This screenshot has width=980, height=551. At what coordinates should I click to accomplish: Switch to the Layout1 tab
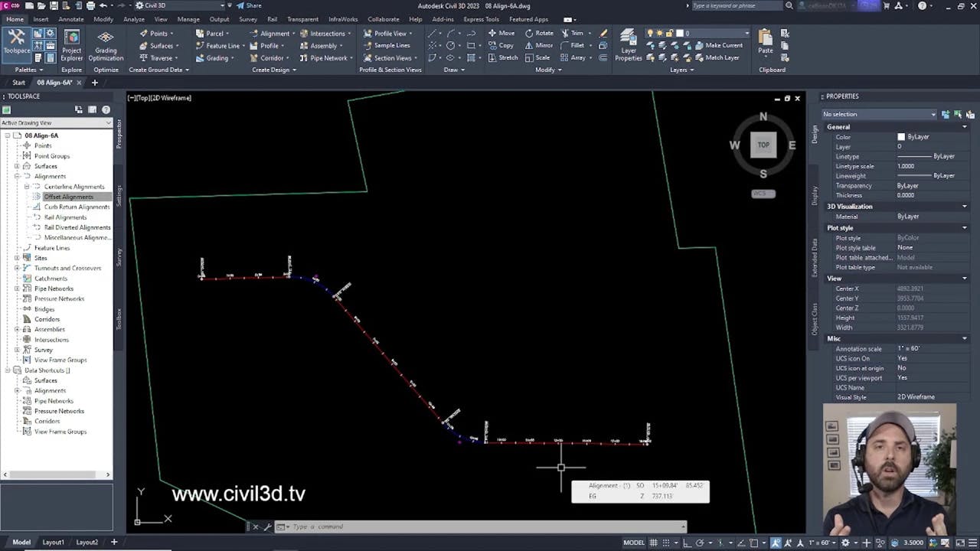point(53,542)
